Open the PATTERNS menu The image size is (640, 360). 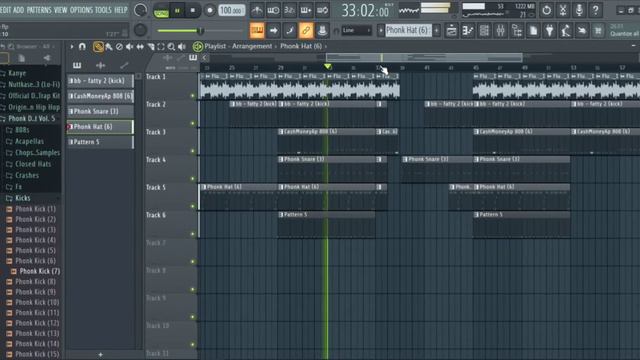(x=39, y=10)
